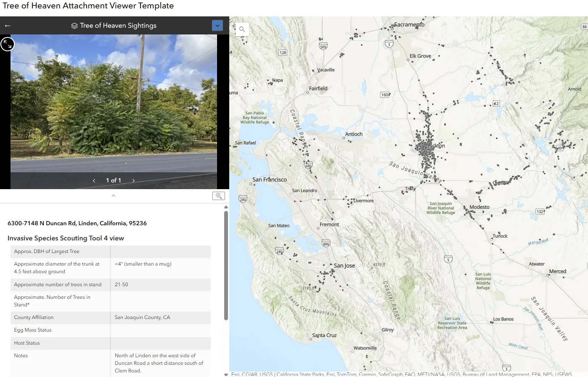Image resolution: width=588 pixels, height=377 pixels.
Task: Open the map search tool
Action: coord(242,29)
